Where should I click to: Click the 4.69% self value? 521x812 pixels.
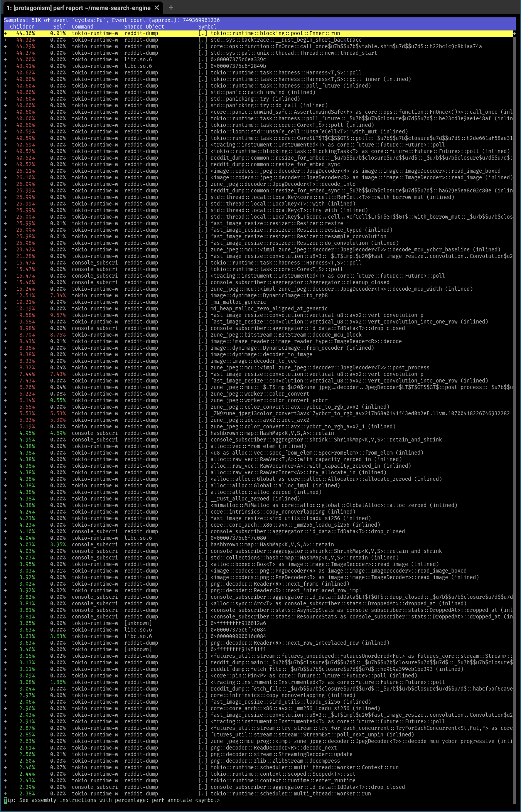pos(58,433)
